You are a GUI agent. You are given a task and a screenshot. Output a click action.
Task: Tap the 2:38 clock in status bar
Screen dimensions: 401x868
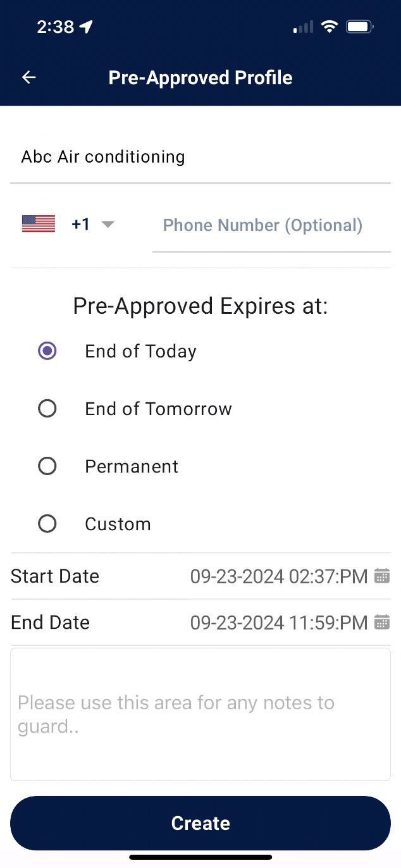click(x=56, y=27)
